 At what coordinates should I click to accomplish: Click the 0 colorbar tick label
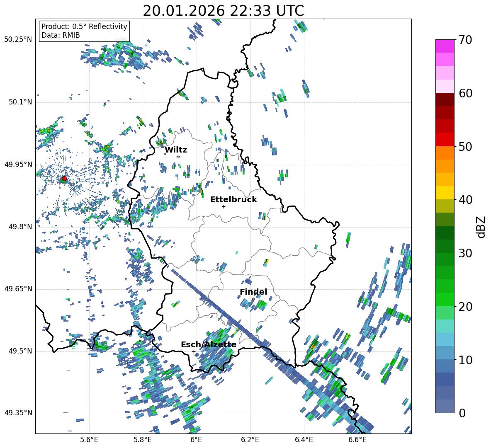(x=462, y=413)
